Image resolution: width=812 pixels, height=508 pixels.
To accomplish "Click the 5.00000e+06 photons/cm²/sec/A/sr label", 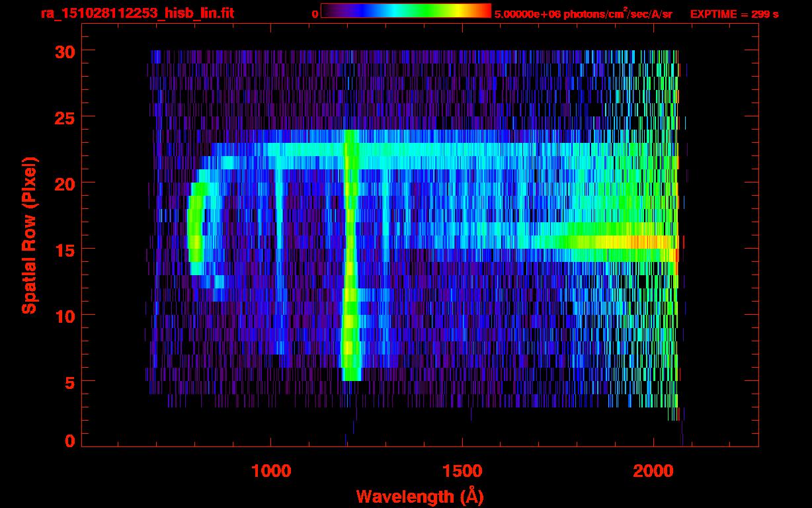I will pos(583,13).
